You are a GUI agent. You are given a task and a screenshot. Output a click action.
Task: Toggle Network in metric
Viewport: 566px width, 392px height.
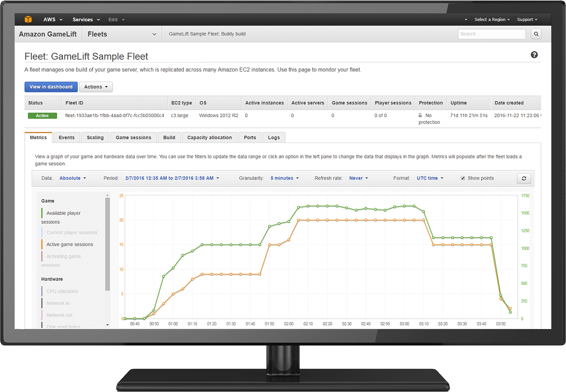point(55,303)
